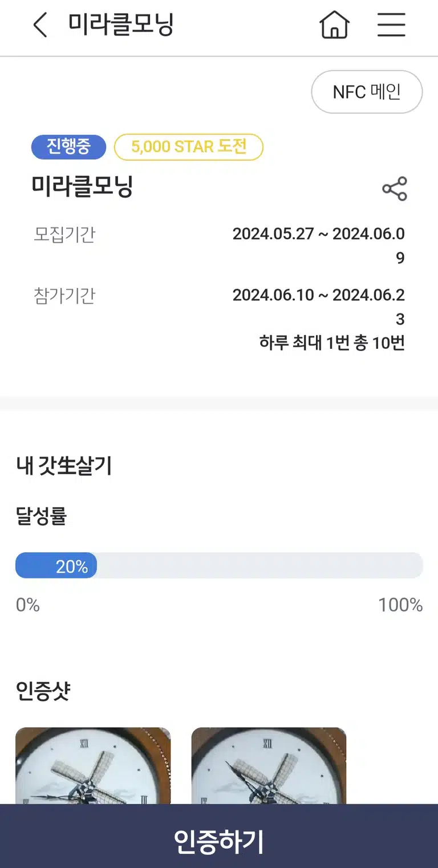
Task: Open the second clock 인증샷 thumbnail
Action: click(269, 765)
